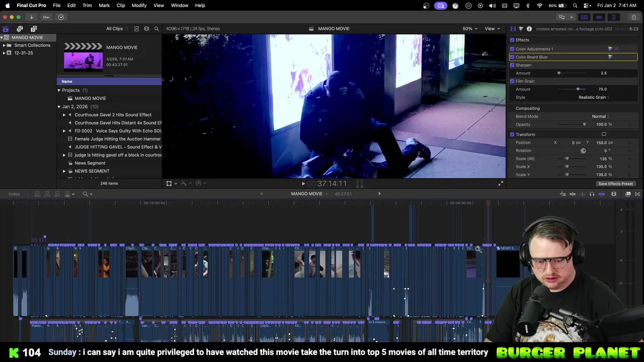Open the keyword editor key icon
The height and width of the screenshot is (362, 644).
point(46,17)
